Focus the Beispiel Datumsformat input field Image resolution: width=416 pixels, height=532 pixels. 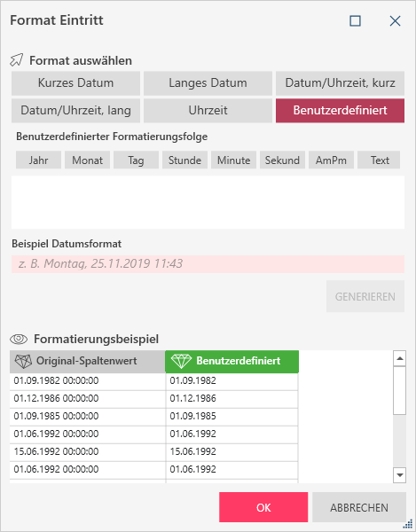coord(208,264)
